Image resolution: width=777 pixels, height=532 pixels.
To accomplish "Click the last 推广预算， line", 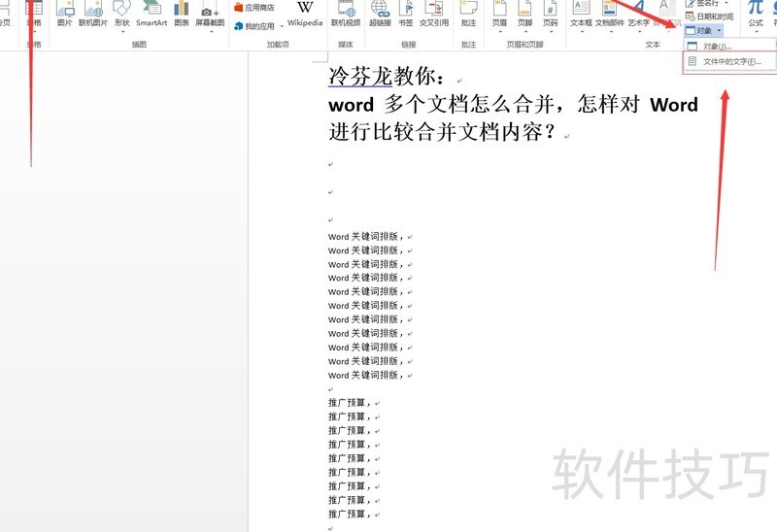I will [x=350, y=515].
